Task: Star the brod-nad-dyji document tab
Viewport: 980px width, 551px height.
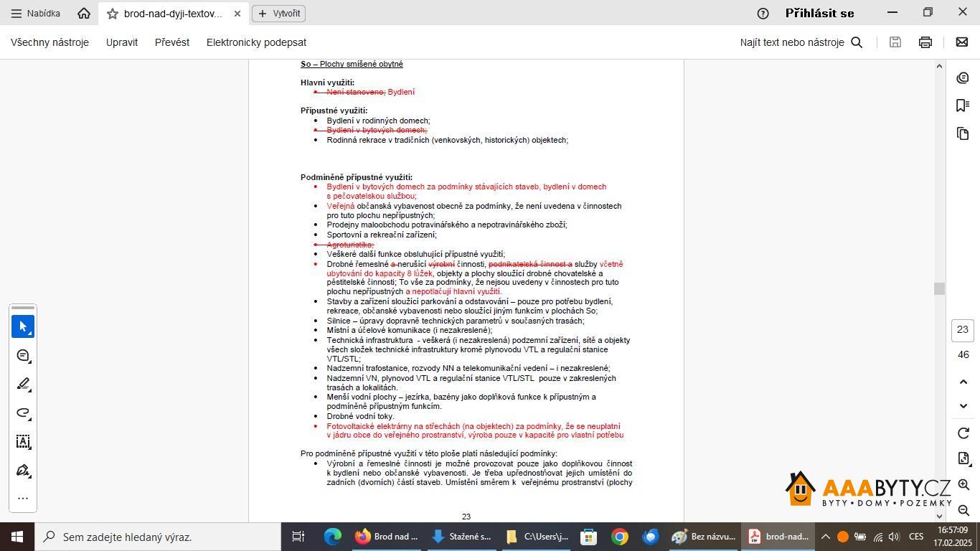Action: coord(113,14)
